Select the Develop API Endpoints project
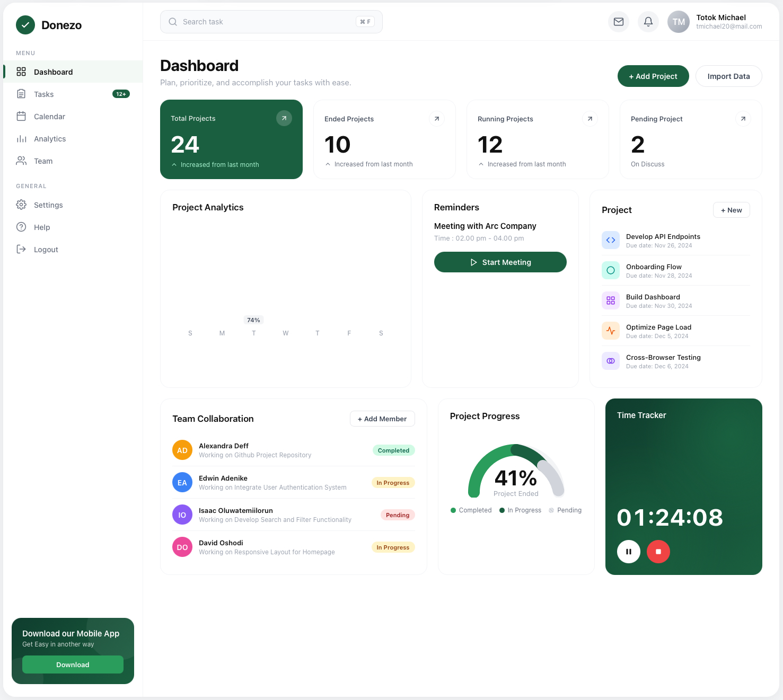This screenshot has width=783, height=700. [676, 240]
